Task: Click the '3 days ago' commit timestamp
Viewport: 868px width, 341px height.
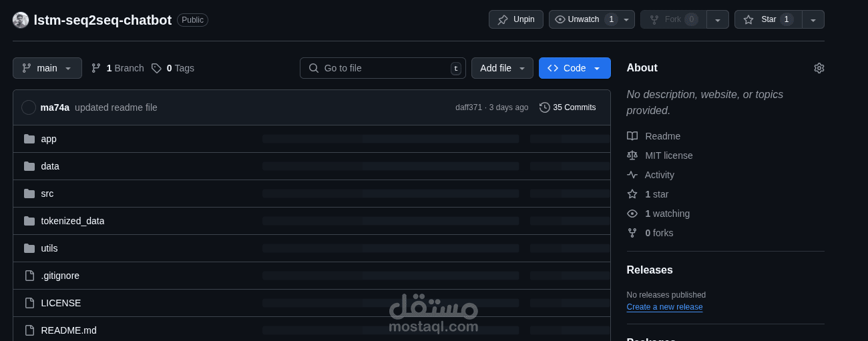Action: pyautogui.click(x=509, y=107)
